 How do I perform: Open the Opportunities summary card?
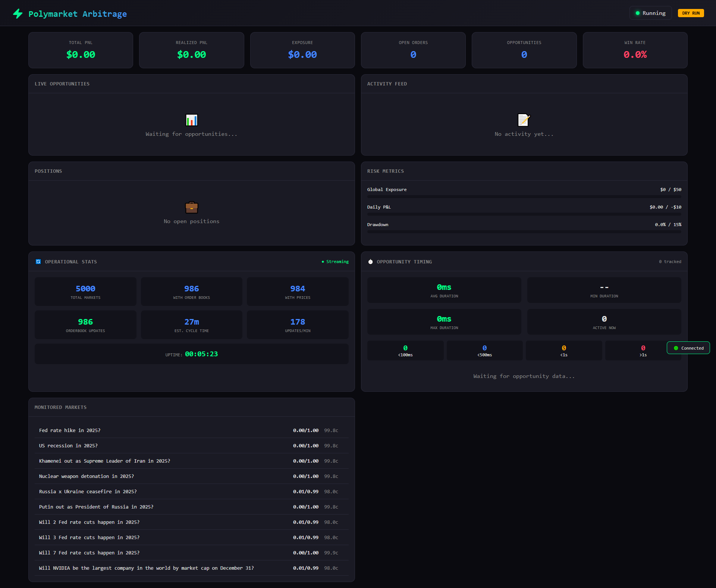click(524, 50)
